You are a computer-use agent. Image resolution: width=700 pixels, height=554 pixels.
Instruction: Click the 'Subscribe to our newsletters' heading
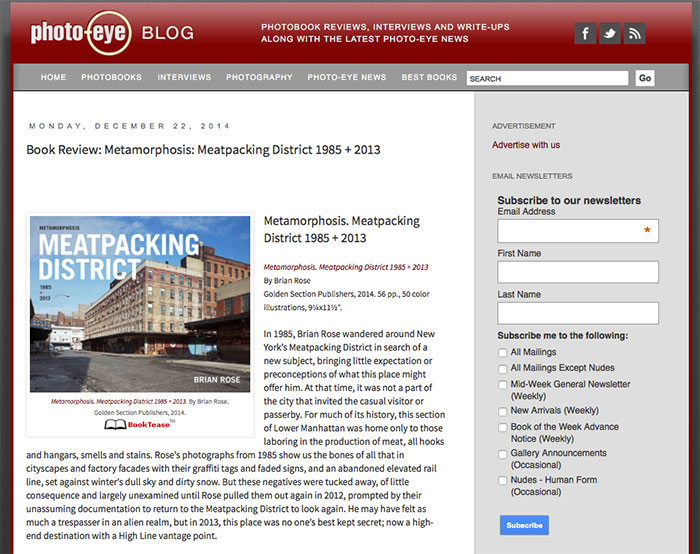click(569, 200)
